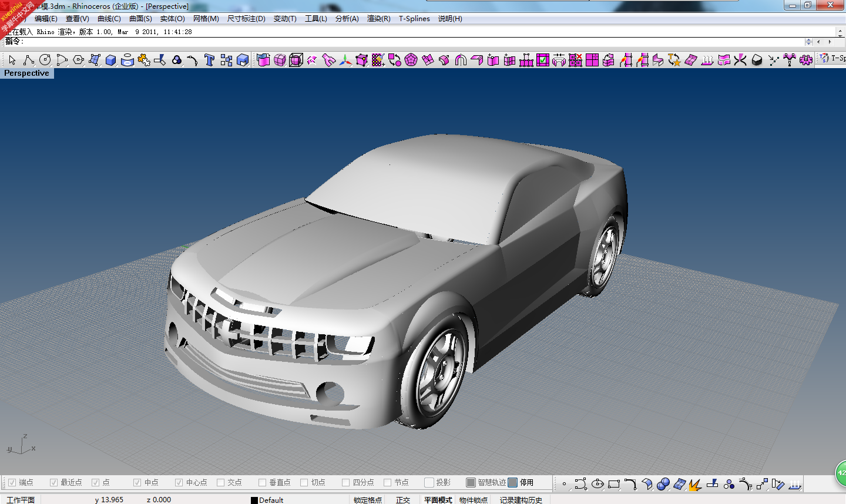The height and width of the screenshot is (504, 846).
Task: Click the Default layer black color swatch
Action: (x=254, y=500)
